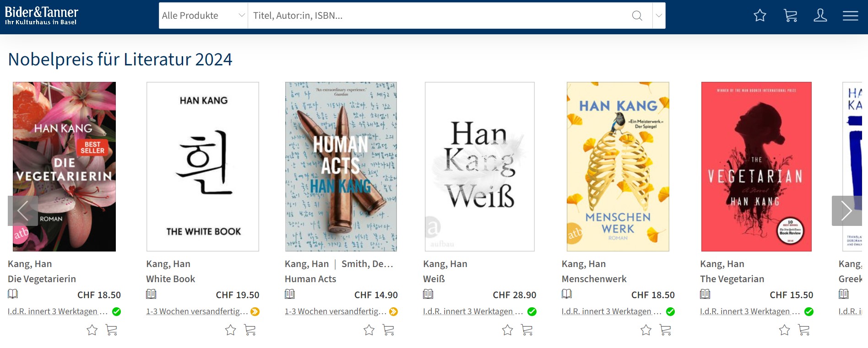868x348 pixels.
Task: Click the search magnifier icon
Action: coord(637,16)
